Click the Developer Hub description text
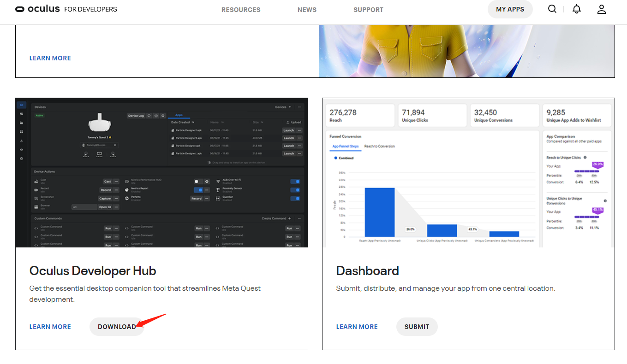The width and height of the screenshot is (627, 364). 145,294
